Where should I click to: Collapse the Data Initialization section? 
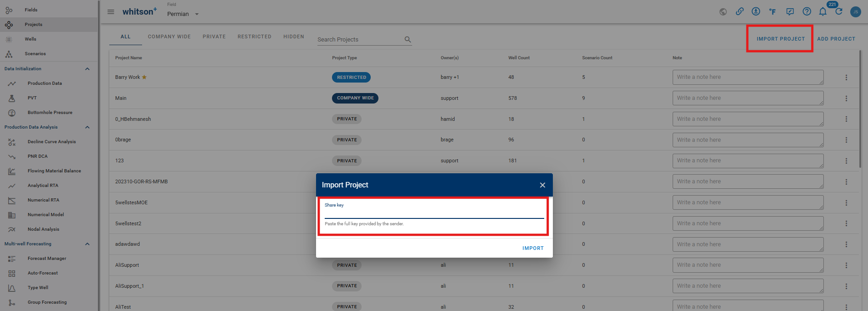coord(87,69)
